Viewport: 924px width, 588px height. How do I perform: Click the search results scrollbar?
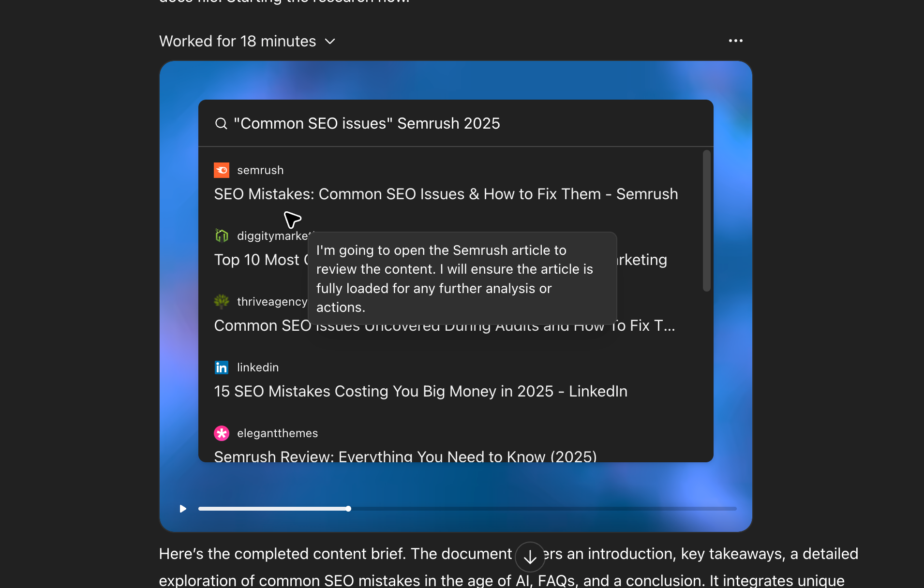tap(706, 220)
